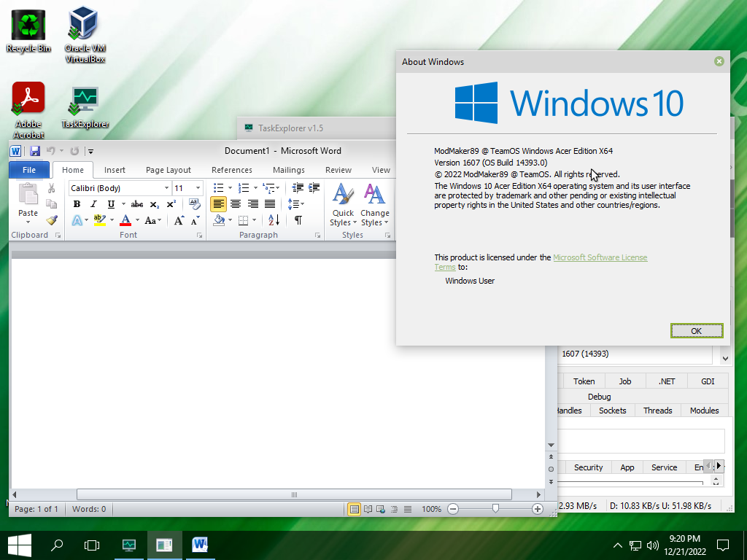The width and height of the screenshot is (747, 560).
Task: Click Zoom In plus button in Word status bar
Action: pos(538,509)
